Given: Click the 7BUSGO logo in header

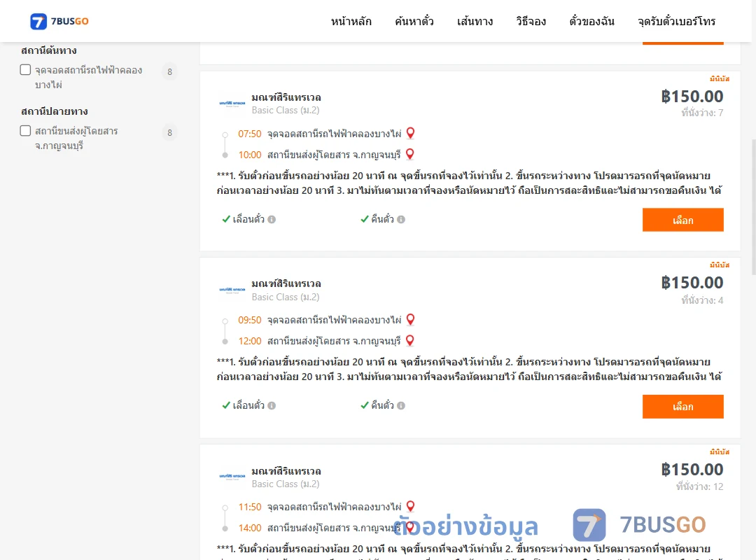Looking at the screenshot, I should click(x=59, y=21).
